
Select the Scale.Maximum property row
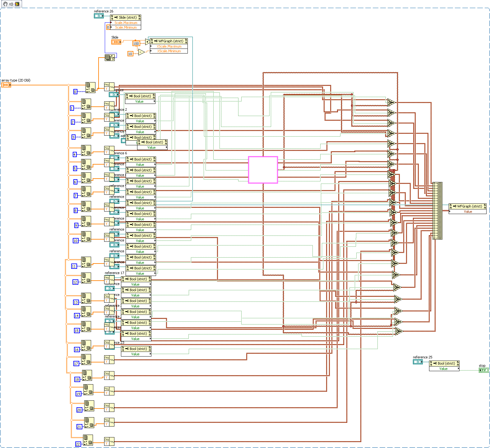point(126,23)
